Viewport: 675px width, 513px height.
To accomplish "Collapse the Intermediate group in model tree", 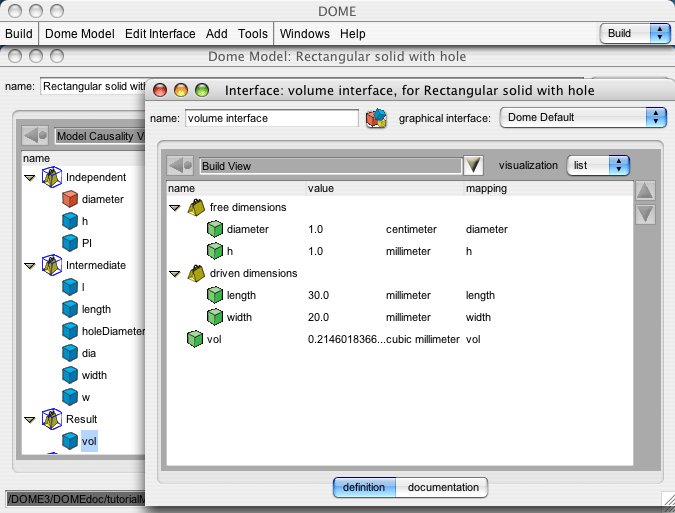I will [29, 266].
